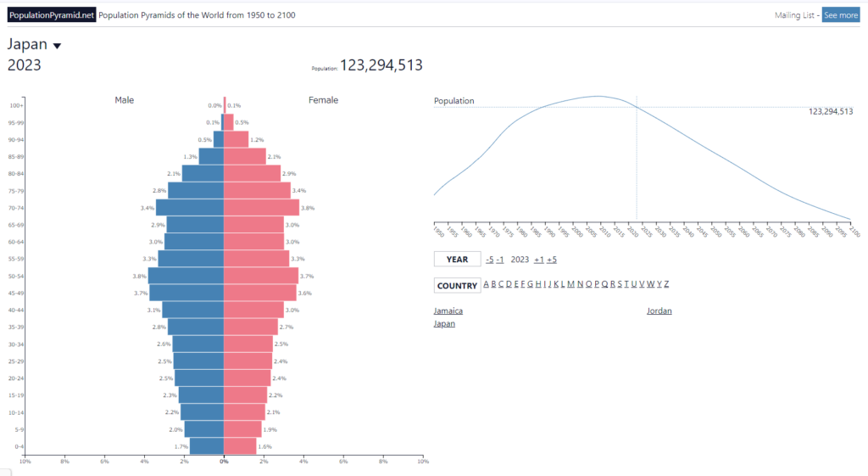Choose Japan in the country list
The height and width of the screenshot is (476, 868).
pos(444,324)
